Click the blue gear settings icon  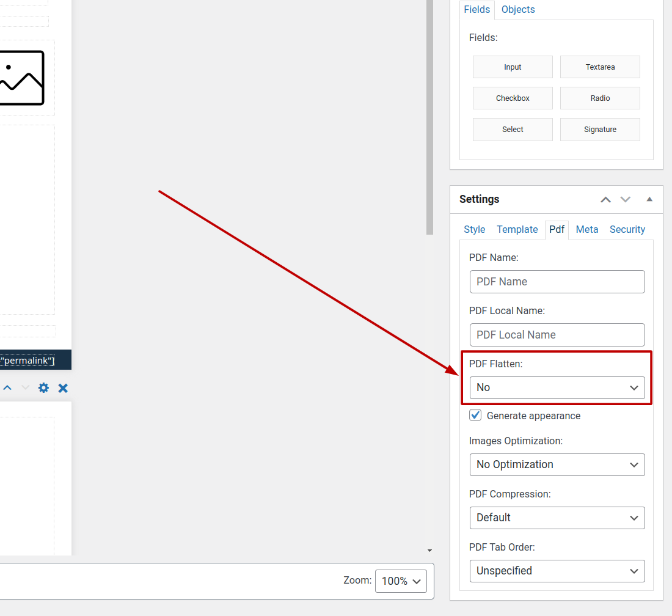pos(43,387)
